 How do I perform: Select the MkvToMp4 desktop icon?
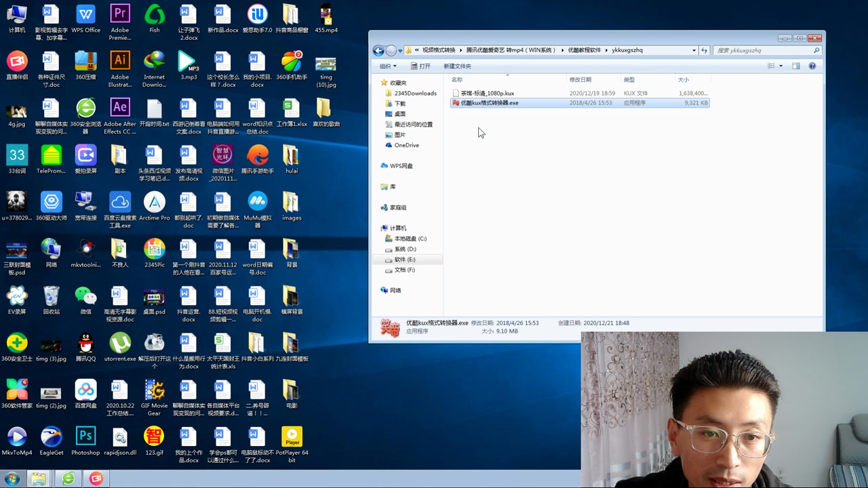point(17,440)
